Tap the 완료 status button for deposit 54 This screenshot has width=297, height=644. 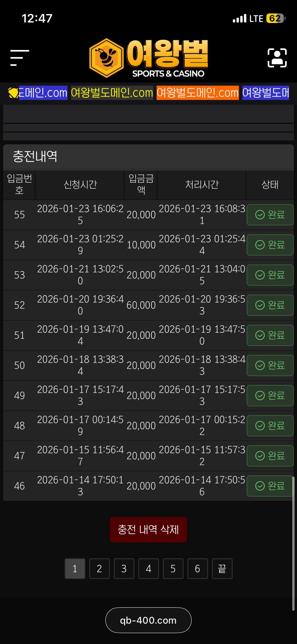pos(270,245)
